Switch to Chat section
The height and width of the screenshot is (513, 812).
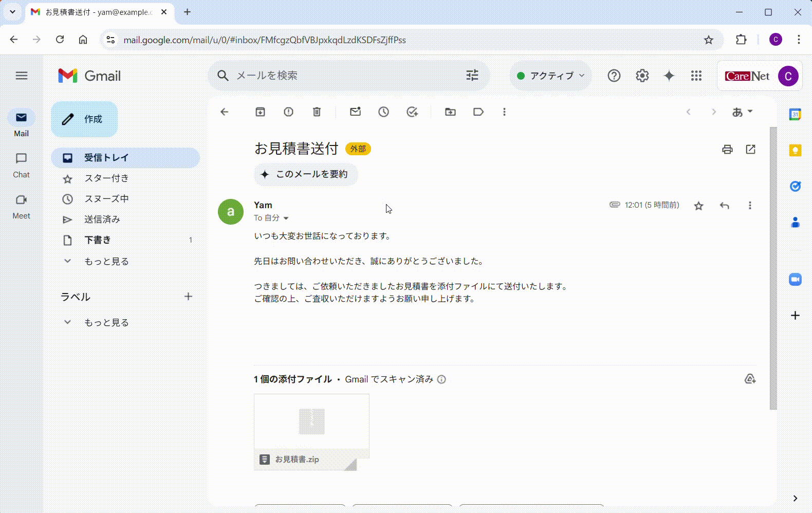(x=21, y=165)
